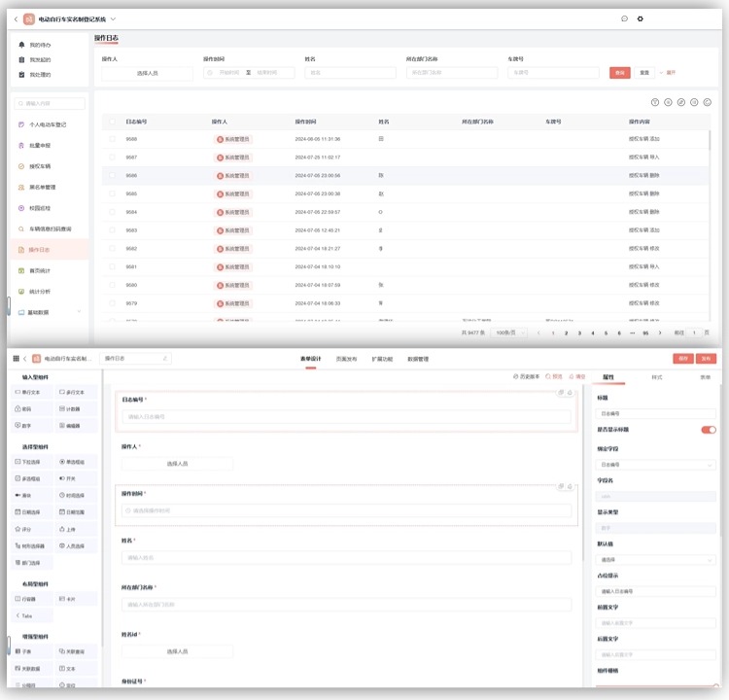Click the settings gear icon in top header
Viewport: 729px width, 700px height.
[640, 18]
